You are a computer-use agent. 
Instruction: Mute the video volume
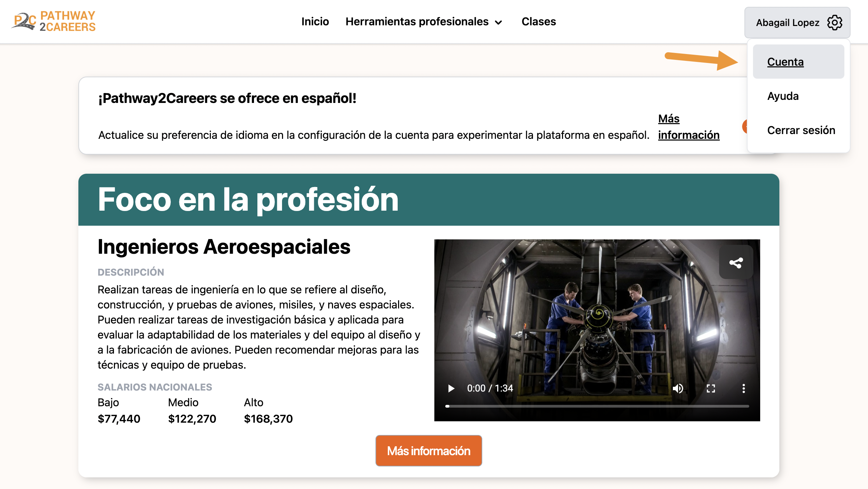[678, 388]
